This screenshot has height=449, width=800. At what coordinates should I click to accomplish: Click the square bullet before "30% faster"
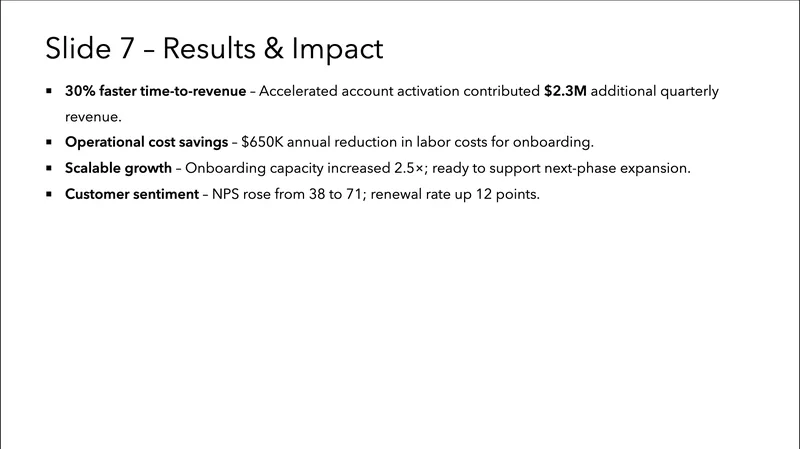coord(49,91)
